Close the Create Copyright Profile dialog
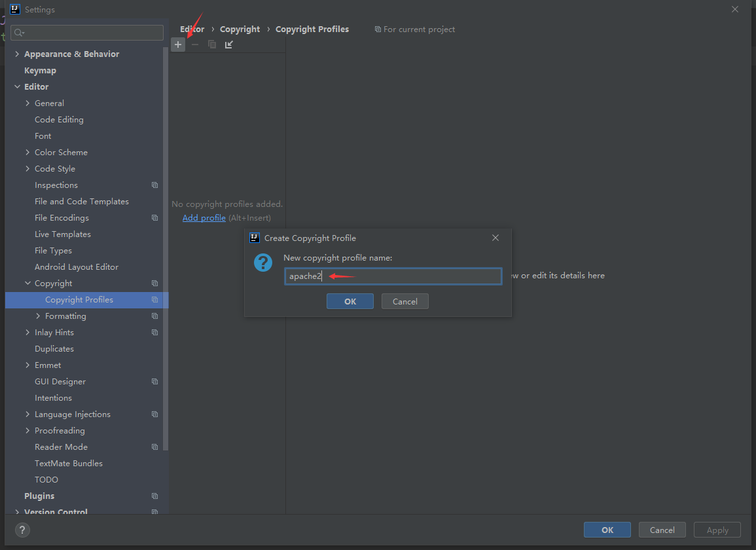 (495, 238)
